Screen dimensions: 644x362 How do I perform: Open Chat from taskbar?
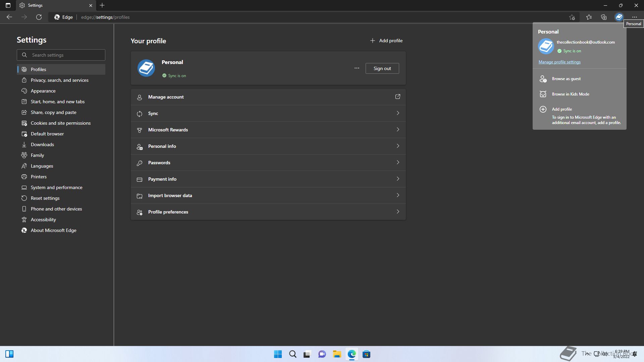[322, 354]
